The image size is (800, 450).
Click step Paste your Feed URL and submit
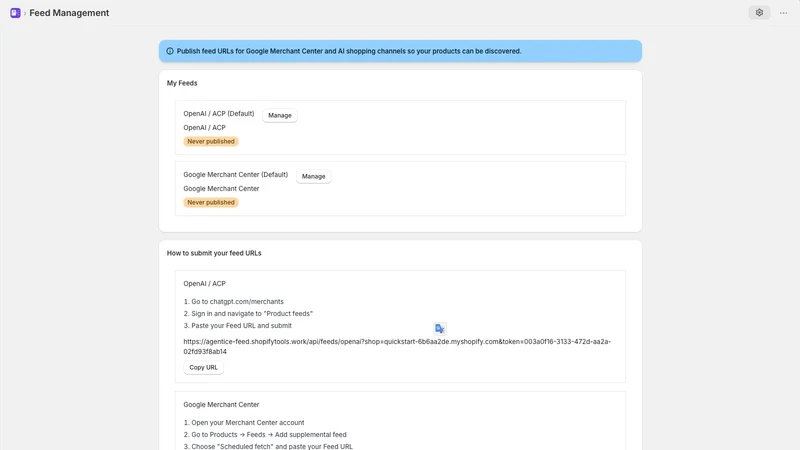238,326
